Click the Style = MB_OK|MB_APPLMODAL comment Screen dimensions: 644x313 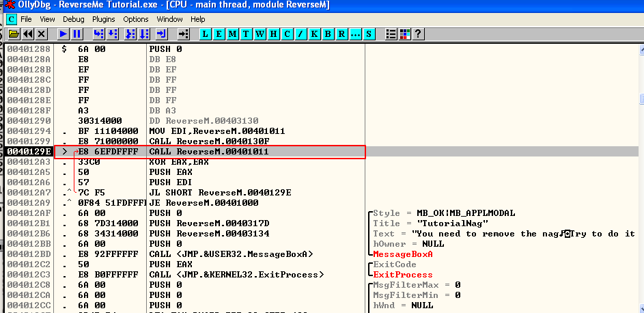(444, 213)
